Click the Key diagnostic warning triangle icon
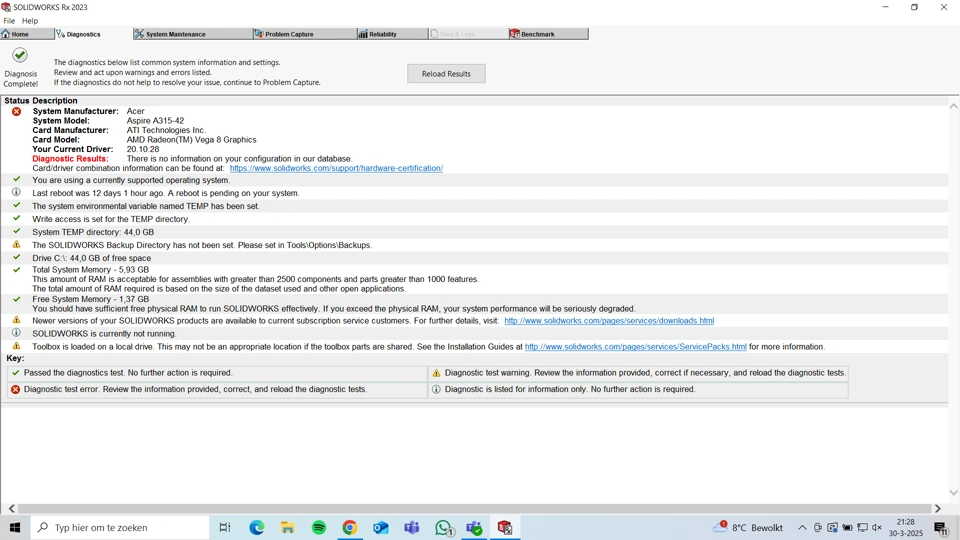 [437, 373]
